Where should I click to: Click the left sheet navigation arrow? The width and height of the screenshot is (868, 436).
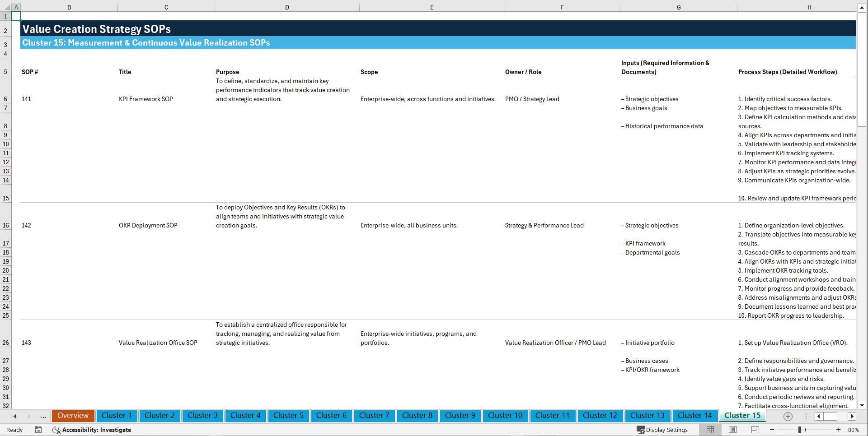(x=14, y=416)
